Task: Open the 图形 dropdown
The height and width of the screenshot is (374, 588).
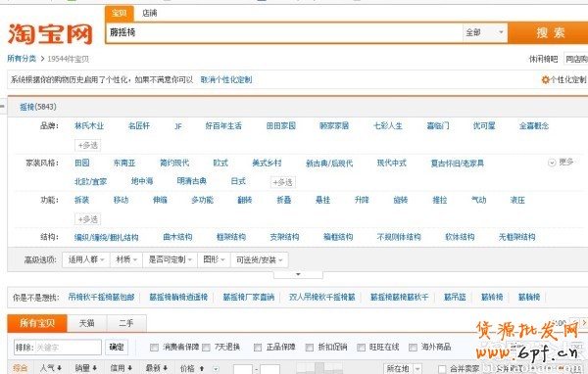Action: 214,259
